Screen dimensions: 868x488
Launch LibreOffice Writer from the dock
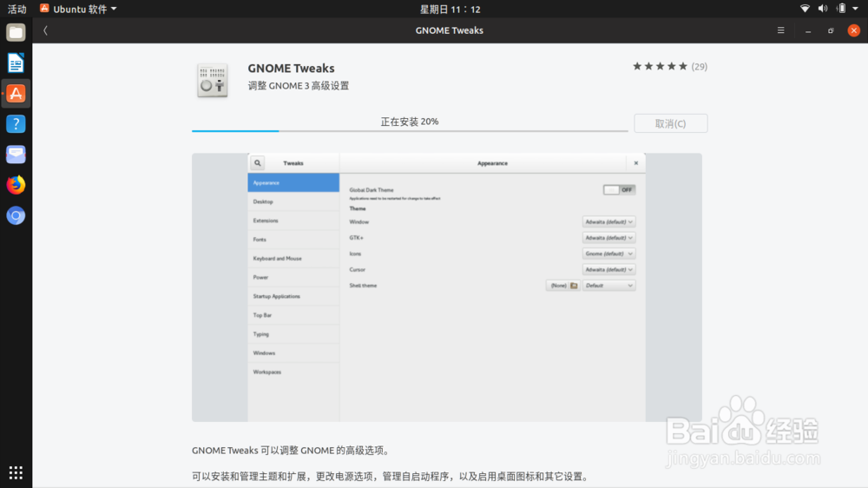pos(16,63)
